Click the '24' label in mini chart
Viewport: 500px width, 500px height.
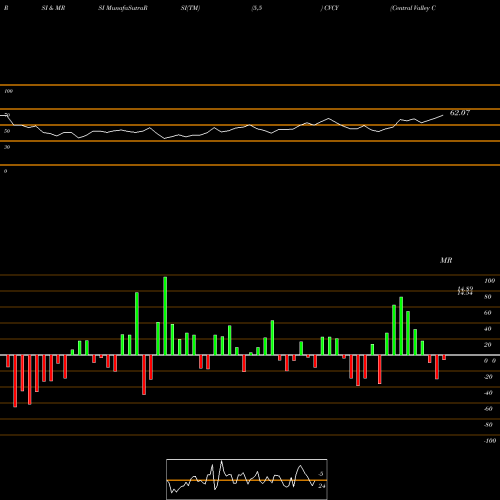(x=322, y=486)
